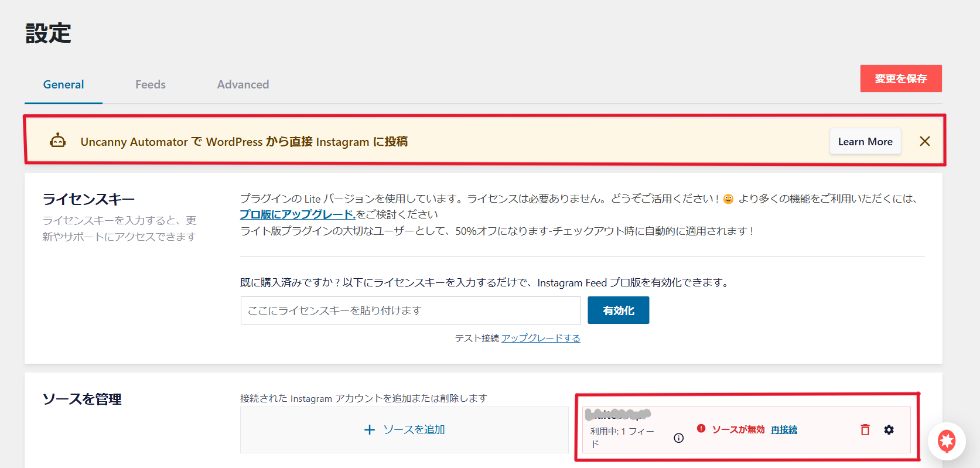Click the red error warning icon
This screenshot has width=980, height=468.
pos(701,429)
